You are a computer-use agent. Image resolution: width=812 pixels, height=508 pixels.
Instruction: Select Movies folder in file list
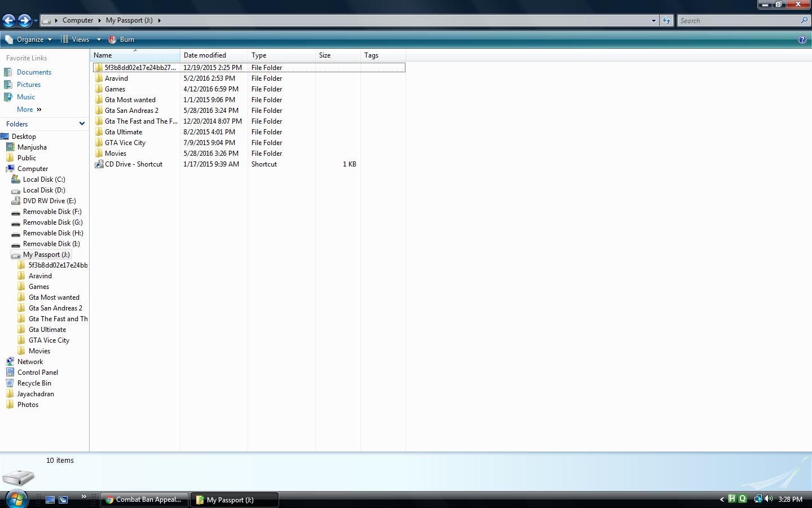[x=115, y=154]
